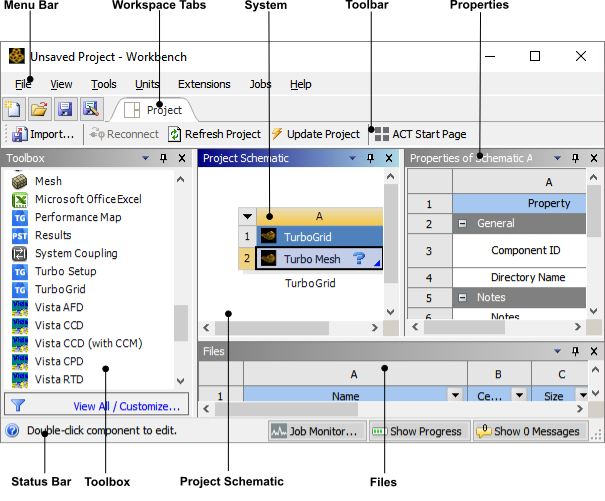This screenshot has height=501, width=605.
Task: Open the Units menu
Action: pos(147,84)
